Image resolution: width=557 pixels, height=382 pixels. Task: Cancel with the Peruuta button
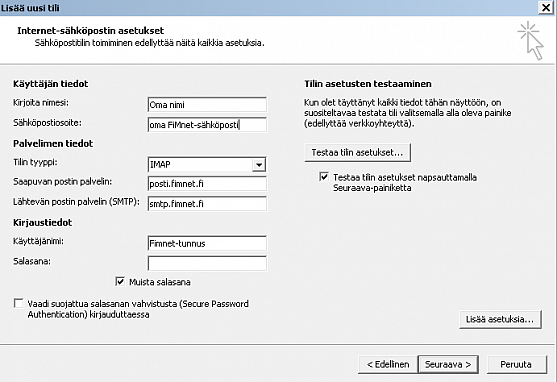pos(516,364)
